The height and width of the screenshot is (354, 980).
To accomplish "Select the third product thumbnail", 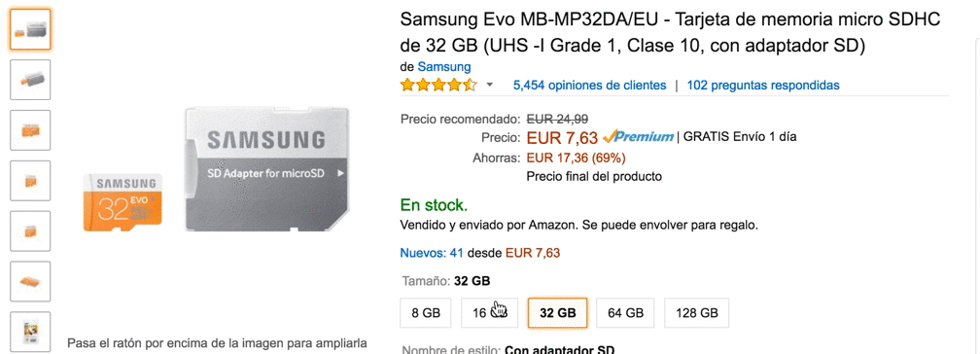I will (x=30, y=130).
